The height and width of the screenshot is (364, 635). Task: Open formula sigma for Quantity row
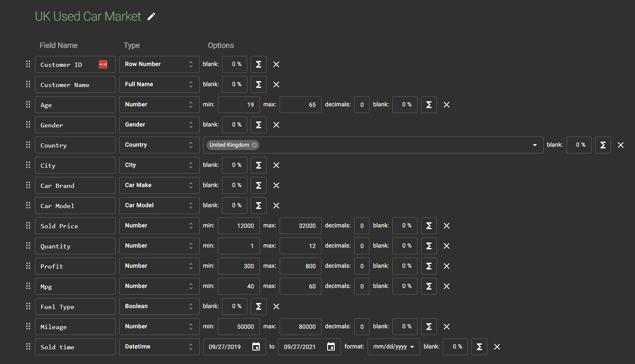[x=429, y=246]
